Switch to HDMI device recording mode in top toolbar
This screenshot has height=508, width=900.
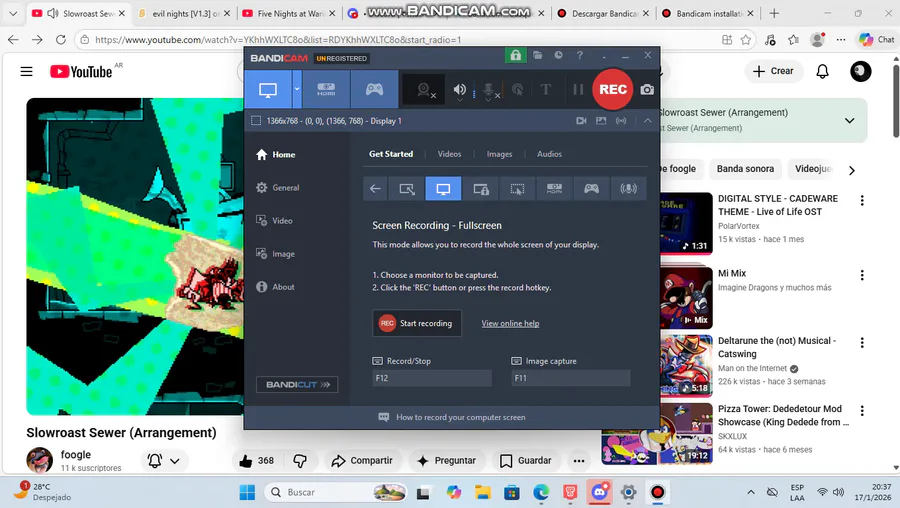coord(326,90)
